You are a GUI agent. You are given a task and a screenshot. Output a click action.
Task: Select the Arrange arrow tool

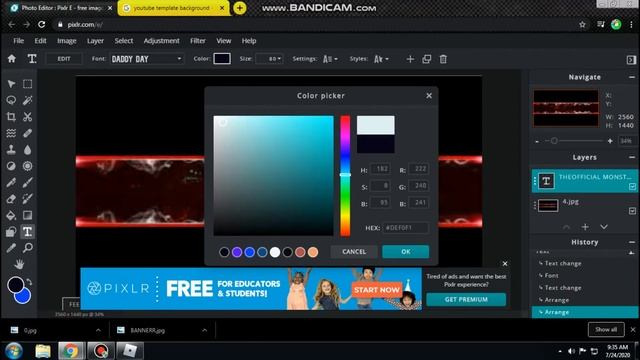coord(11,84)
